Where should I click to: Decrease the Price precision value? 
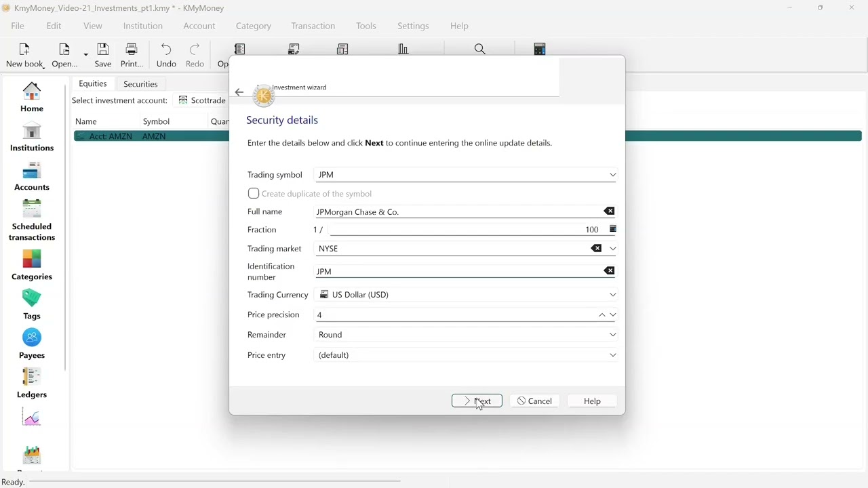[613, 315]
